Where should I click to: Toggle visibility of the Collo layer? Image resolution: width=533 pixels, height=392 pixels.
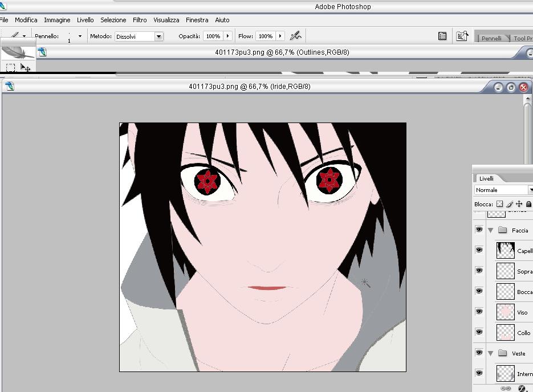(479, 332)
